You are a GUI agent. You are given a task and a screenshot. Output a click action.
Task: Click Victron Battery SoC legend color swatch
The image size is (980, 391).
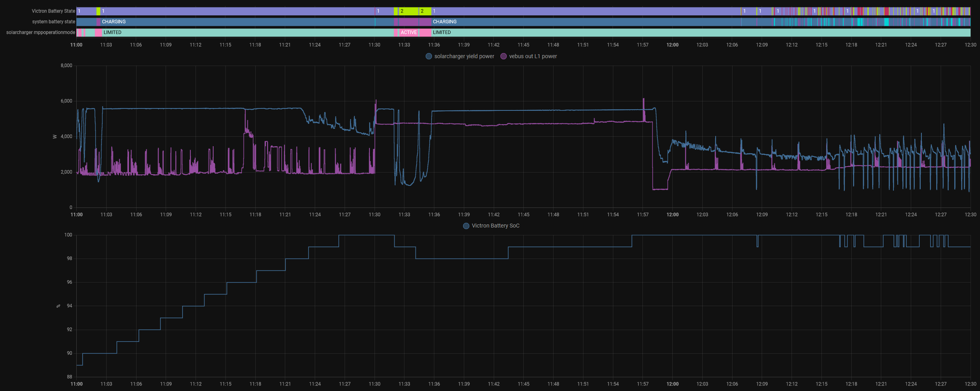(466, 226)
